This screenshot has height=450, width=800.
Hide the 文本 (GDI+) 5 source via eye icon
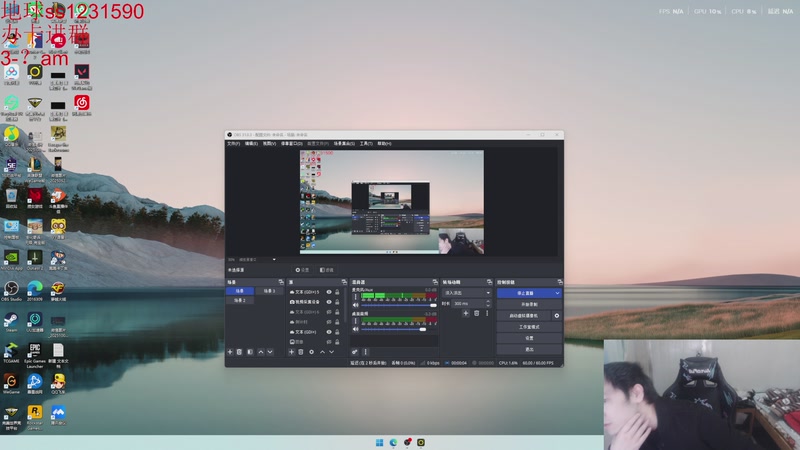(x=329, y=292)
